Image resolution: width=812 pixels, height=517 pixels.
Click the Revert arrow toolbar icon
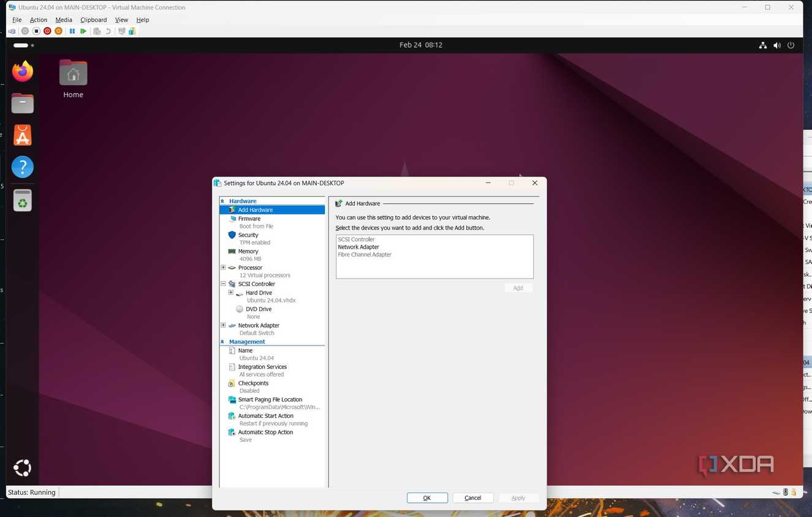tap(108, 31)
